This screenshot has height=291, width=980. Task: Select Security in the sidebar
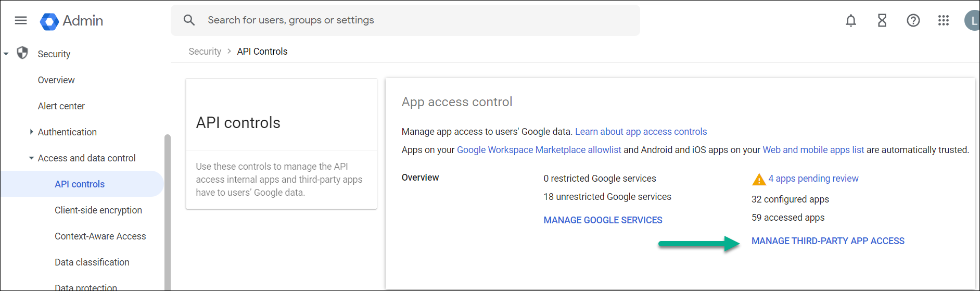54,54
